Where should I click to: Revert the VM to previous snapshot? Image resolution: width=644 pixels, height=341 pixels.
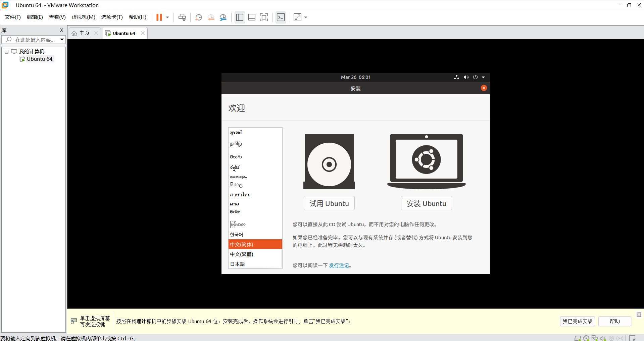point(211,17)
